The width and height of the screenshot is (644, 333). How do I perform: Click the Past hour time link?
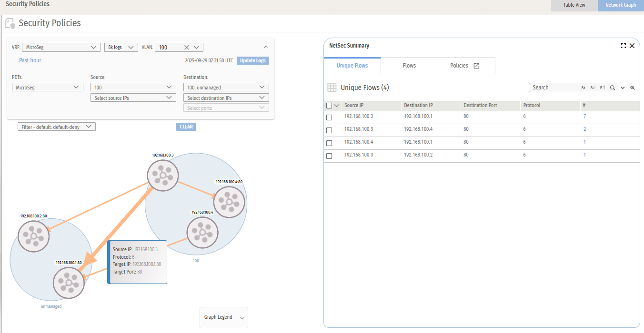pos(30,60)
